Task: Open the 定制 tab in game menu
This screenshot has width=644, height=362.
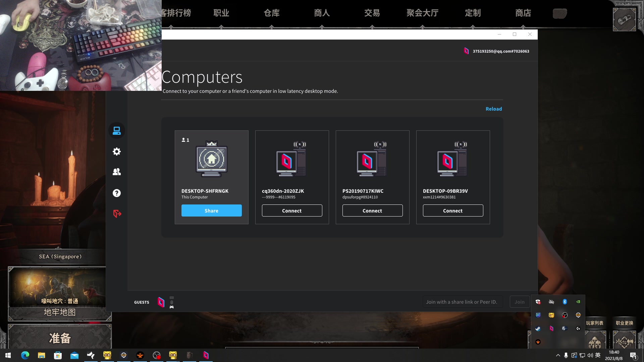Action: tap(473, 13)
